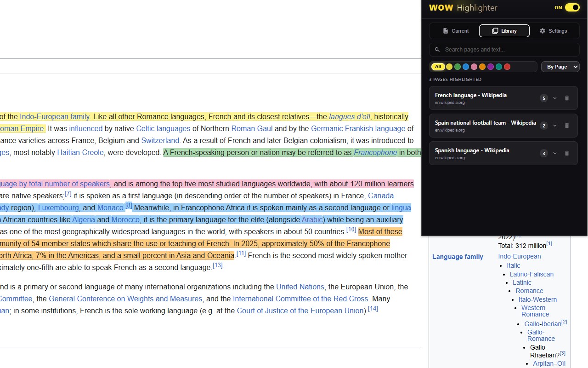Image resolution: width=588 pixels, height=368 pixels.
Task: Open the Algeria link
Action: coord(84,220)
